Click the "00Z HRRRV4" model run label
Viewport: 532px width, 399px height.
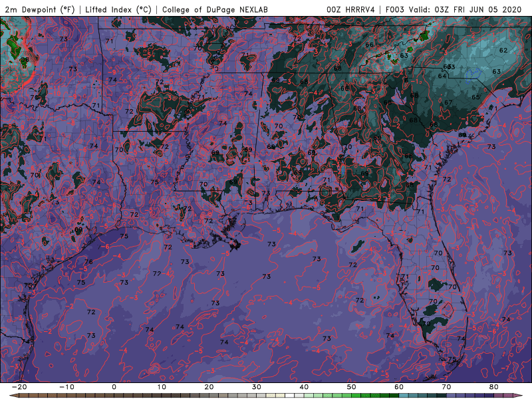click(x=351, y=9)
